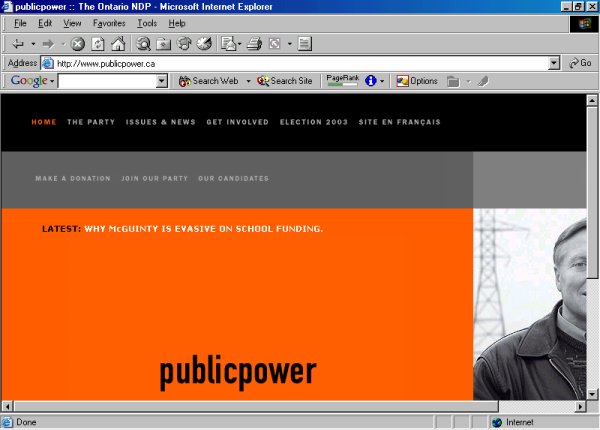Open the Page Info dropdown arrow
The width and height of the screenshot is (600, 430).
pyautogui.click(x=382, y=81)
